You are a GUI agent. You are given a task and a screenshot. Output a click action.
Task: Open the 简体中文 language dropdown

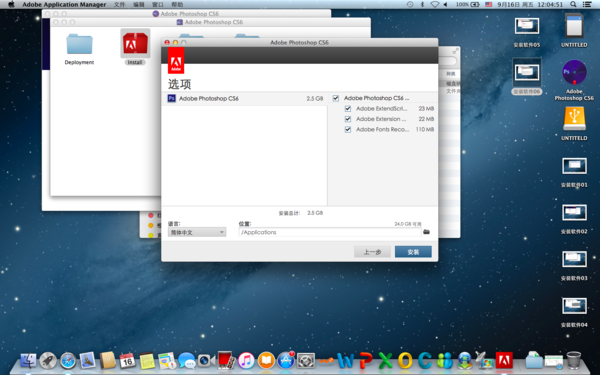point(197,232)
